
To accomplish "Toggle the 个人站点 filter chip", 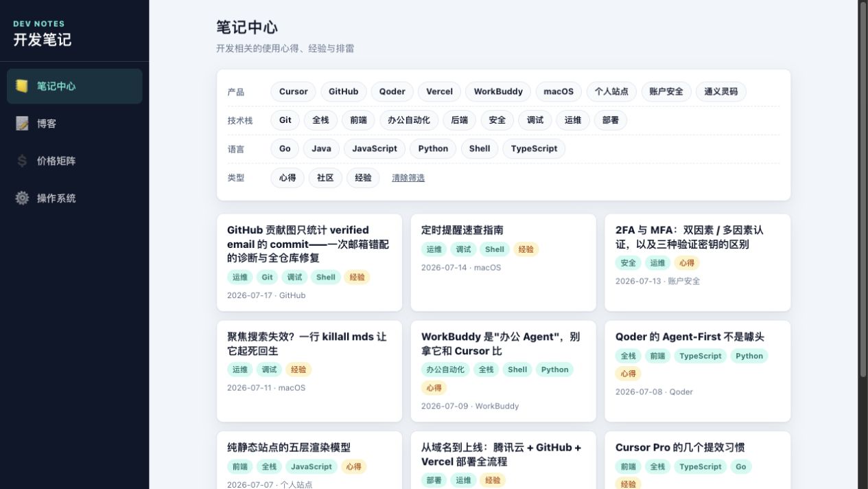I will [611, 91].
